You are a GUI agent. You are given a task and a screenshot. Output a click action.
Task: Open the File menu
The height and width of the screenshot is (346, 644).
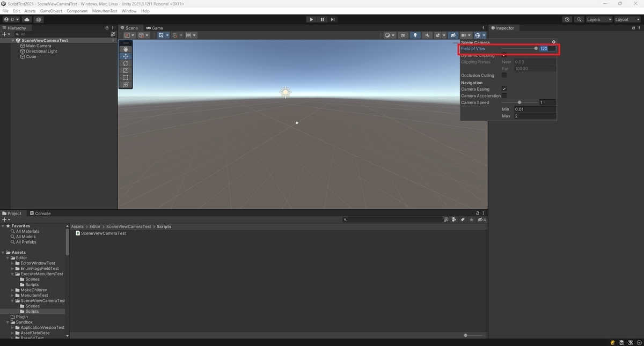(x=5, y=11)
